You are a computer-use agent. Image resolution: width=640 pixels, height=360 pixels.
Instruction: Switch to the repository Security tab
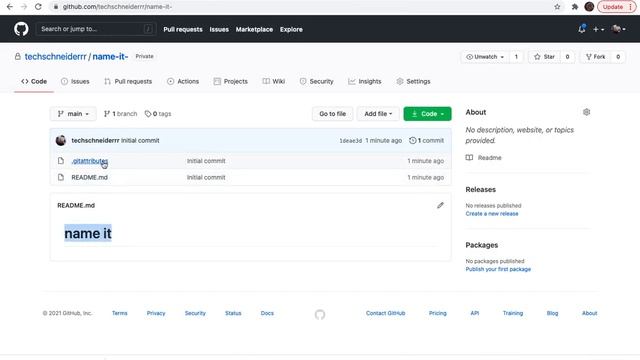pos(316,82)
